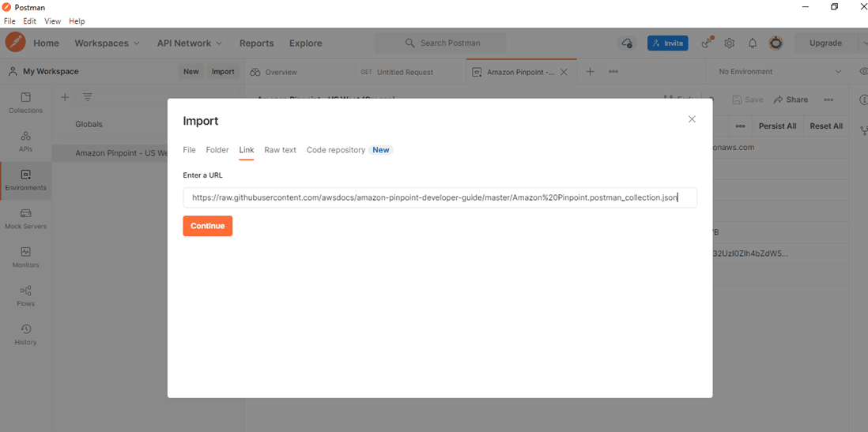
Task: Open the No Environment selector
Action: [x=779, y=71]
